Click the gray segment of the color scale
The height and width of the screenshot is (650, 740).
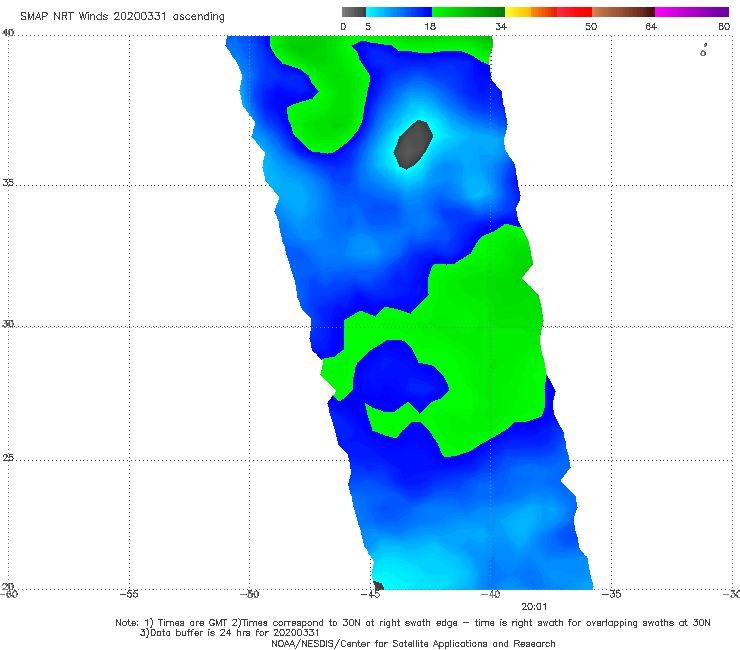tap(354, 12)
